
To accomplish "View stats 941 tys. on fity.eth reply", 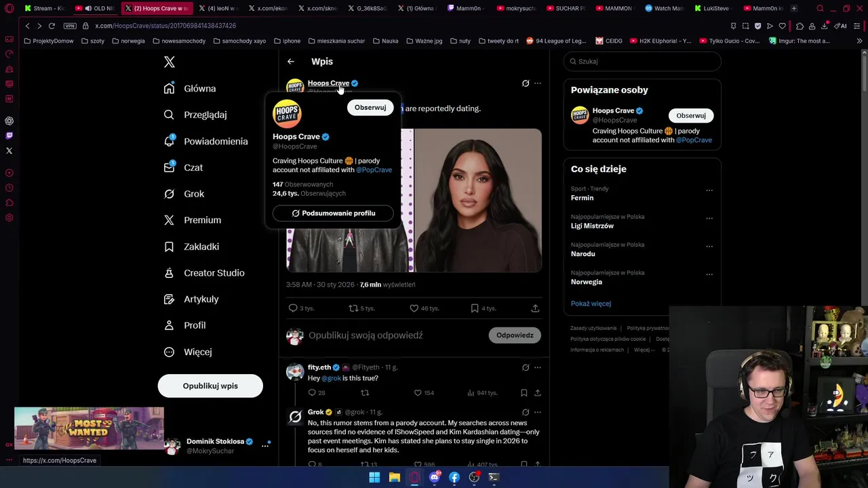I will [x=482, y=393].
